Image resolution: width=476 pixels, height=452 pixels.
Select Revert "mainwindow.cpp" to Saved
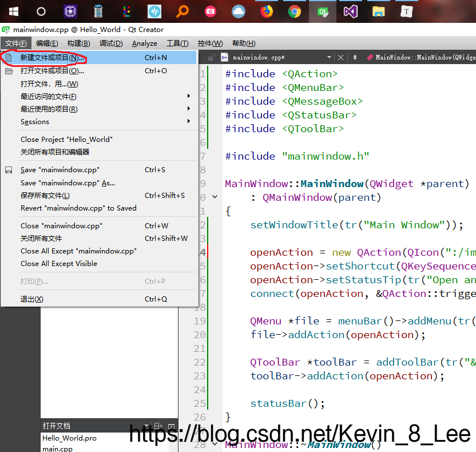tap(99, 208)
